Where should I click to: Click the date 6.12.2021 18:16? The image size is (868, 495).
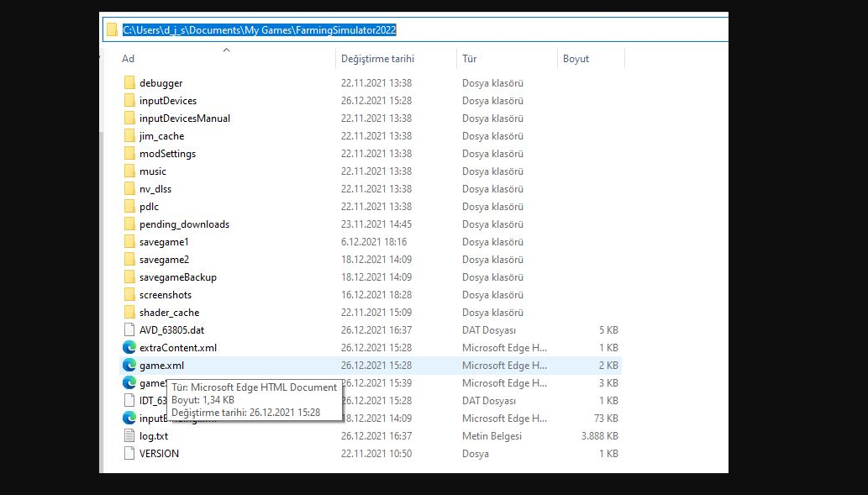click(x=374, y=242)
